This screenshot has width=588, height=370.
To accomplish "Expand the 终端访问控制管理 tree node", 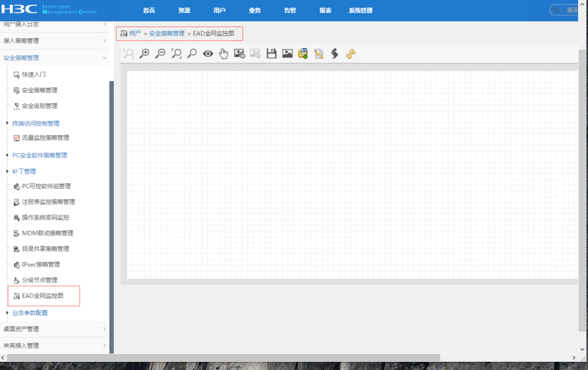I will click(x=7, y=123).
